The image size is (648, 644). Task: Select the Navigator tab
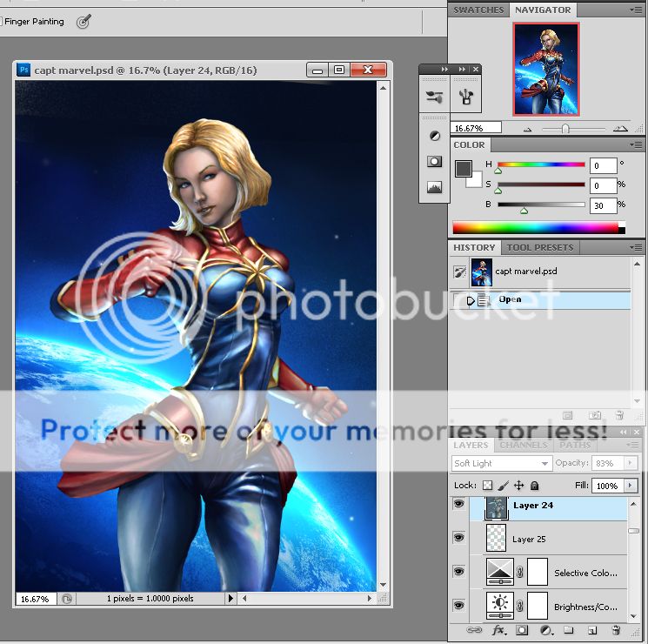[543, 10]
